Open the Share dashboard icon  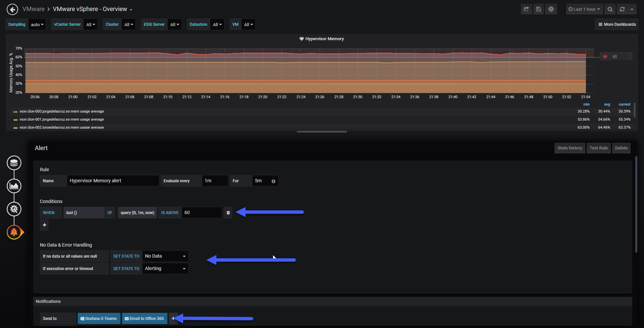pos(526,9)
